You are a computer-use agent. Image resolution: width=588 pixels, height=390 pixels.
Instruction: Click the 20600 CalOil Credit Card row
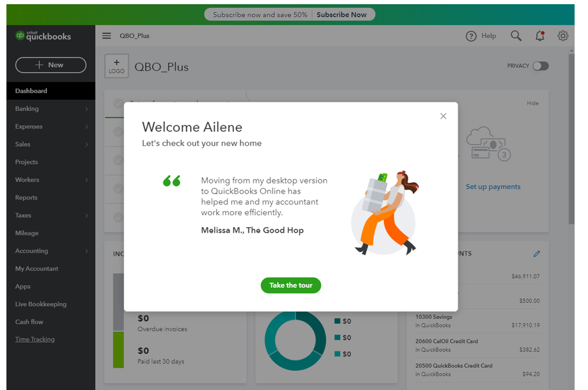[x=477, y=345]
